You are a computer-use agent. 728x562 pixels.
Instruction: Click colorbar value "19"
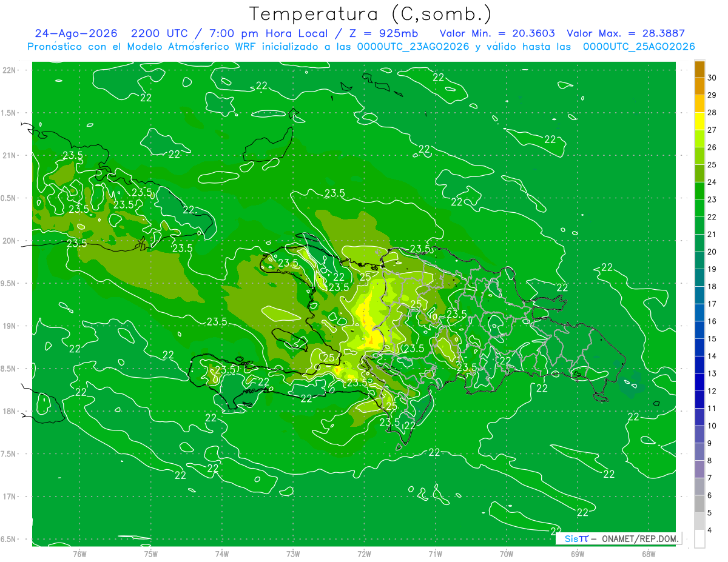click(x=713, y=269)
